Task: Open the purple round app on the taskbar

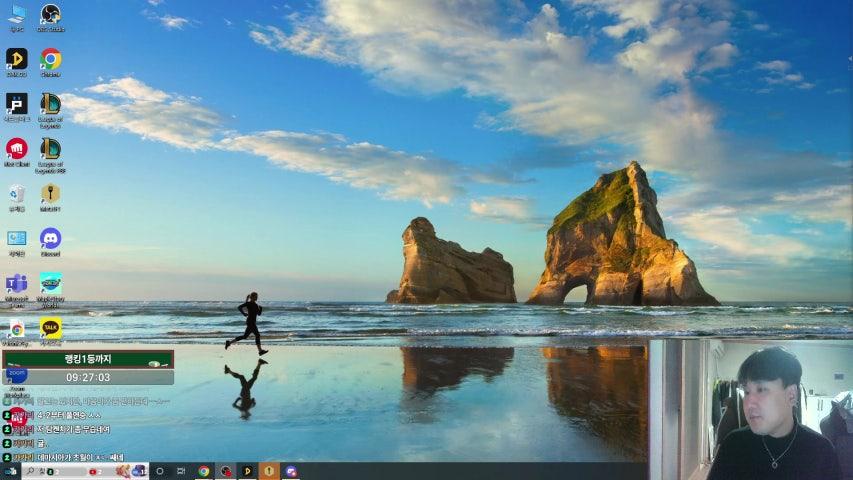Action: (x=291, y=471)
